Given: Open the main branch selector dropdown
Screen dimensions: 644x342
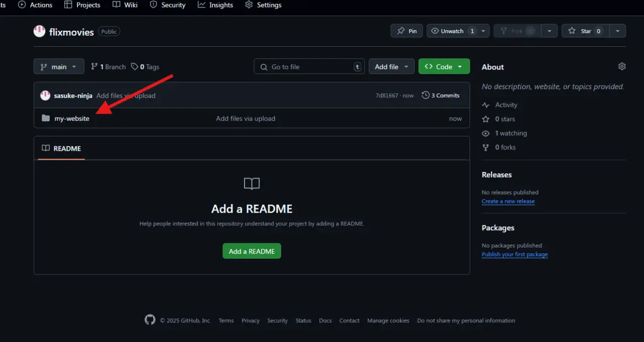Looking at the screenshot, I should pyautogui.click(x=58, y=66).
